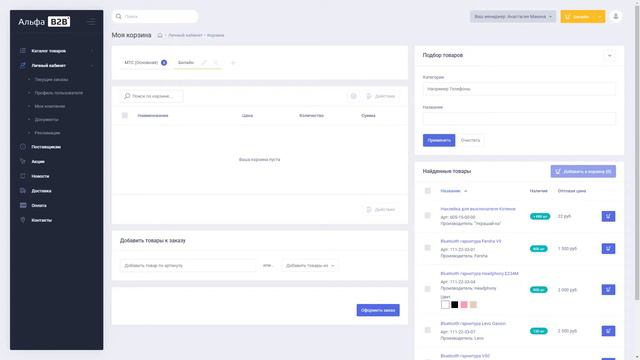640x360 pixels.
Task: Add Bluetooth гарнитура Levo Geeon to cart
Action: point(608,331)
